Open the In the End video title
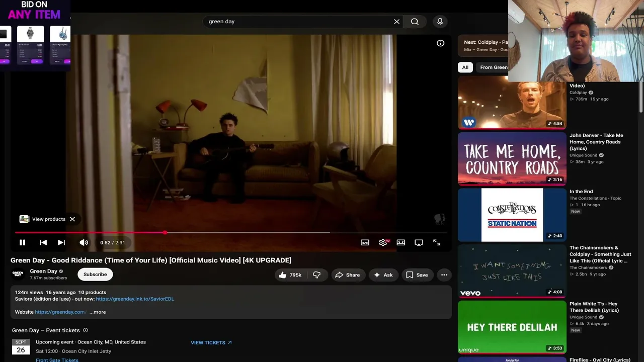644x362 pixels. point(581,192)
